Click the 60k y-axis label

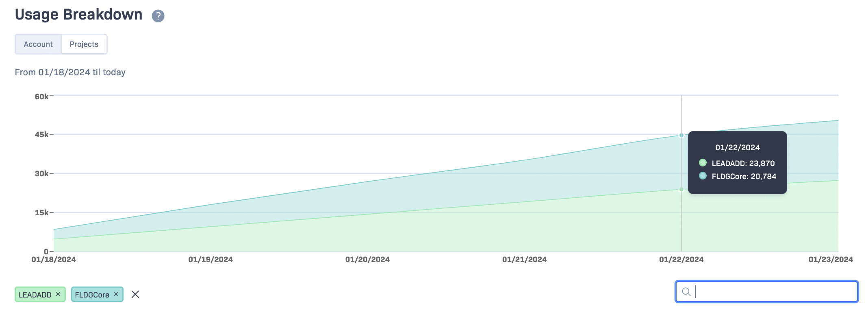41,96
